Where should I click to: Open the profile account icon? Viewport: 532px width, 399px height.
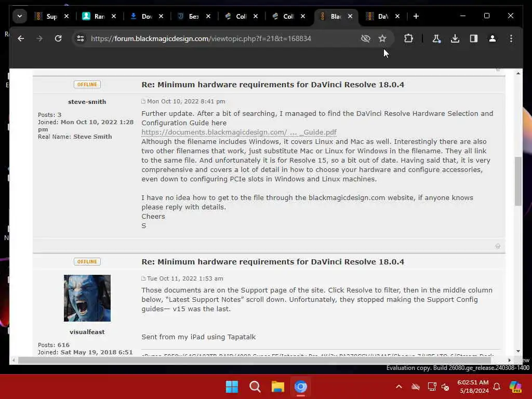coord(493,38)
